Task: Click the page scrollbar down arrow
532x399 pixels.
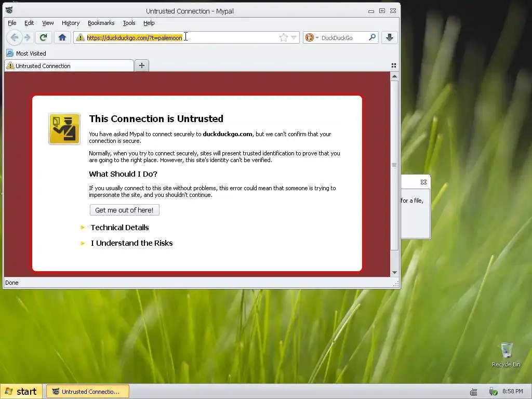Action: pyautogui.click(x=394, y=272)
